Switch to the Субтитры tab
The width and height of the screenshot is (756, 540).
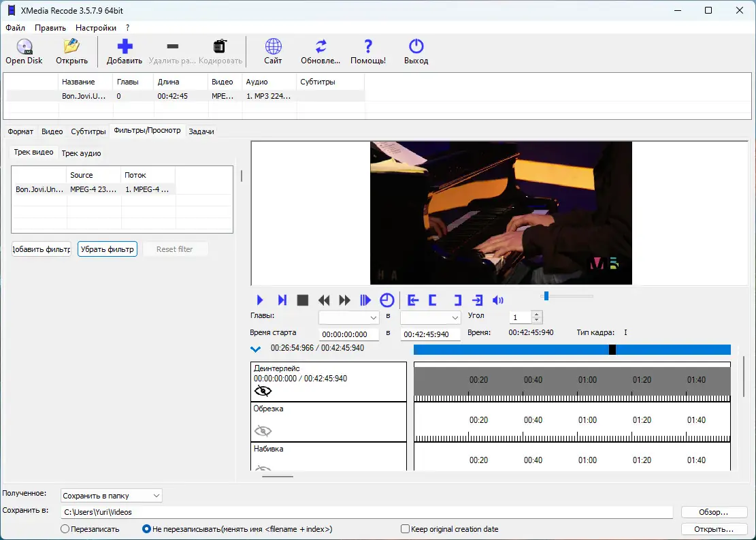click(x=88, y=131)
